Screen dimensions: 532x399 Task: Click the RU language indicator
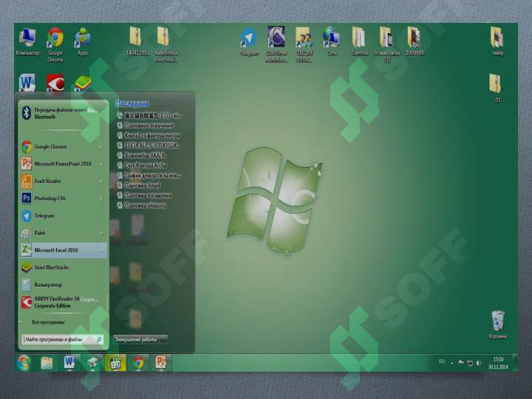pos(442,361)
